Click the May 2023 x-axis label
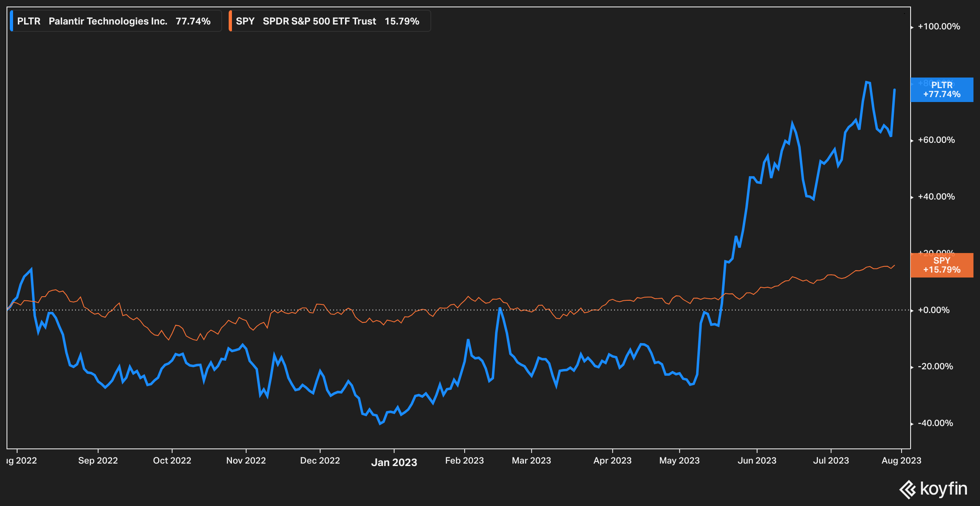Image resolution: width=980 pixels, height=506 pixels. click(679, 461)
